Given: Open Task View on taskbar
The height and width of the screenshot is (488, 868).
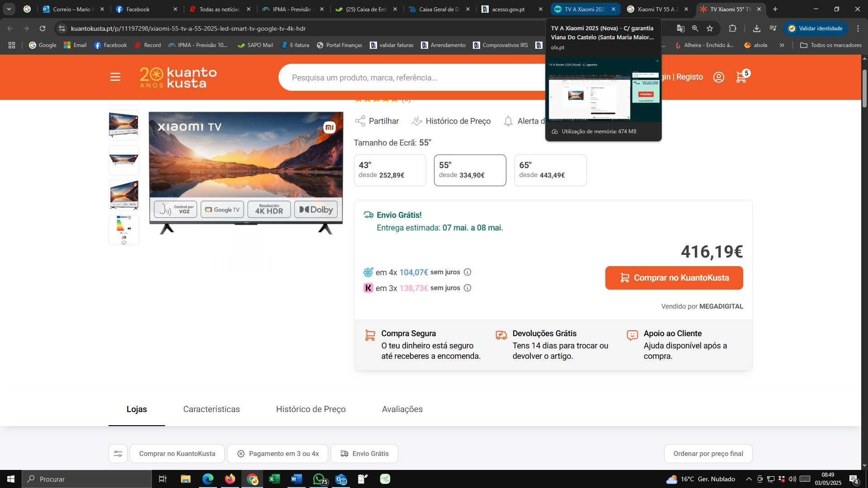Looking at the screenshot, I should [163, 479].
